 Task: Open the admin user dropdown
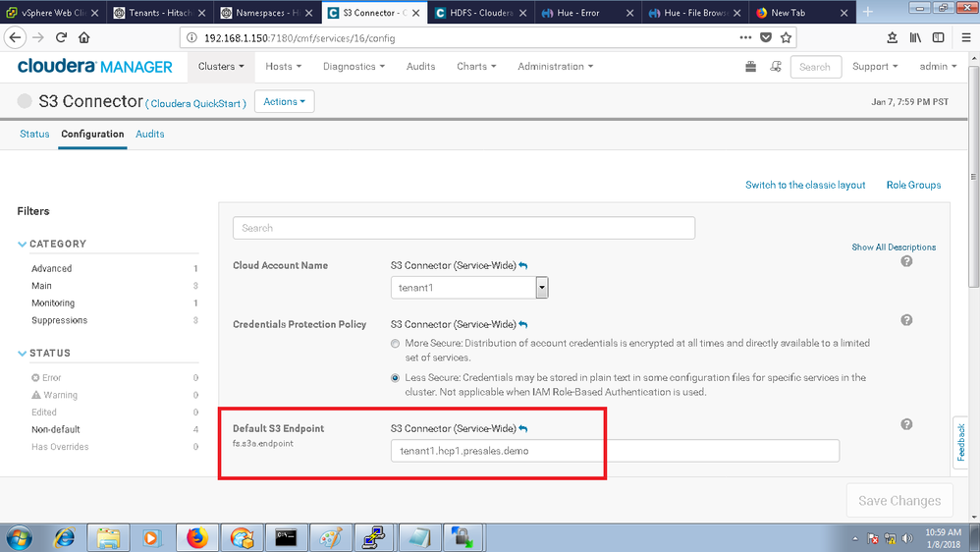click(938, 66)
